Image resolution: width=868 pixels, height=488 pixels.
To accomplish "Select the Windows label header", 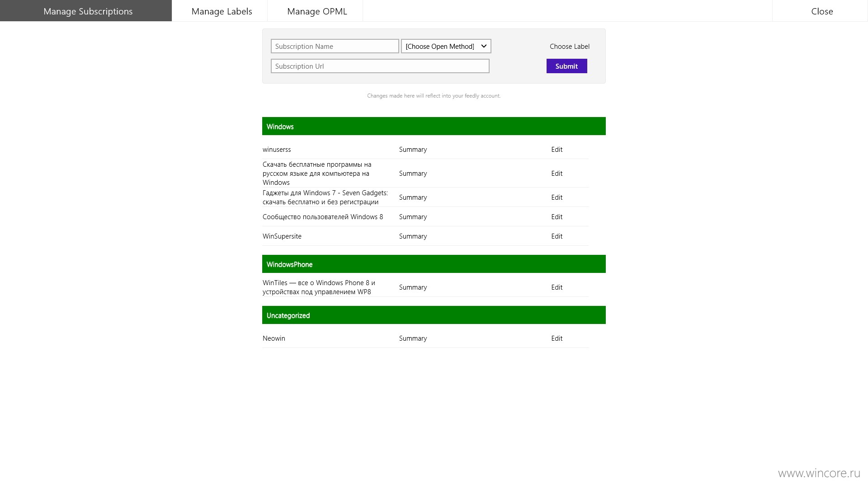I will [x=434, y=126].
